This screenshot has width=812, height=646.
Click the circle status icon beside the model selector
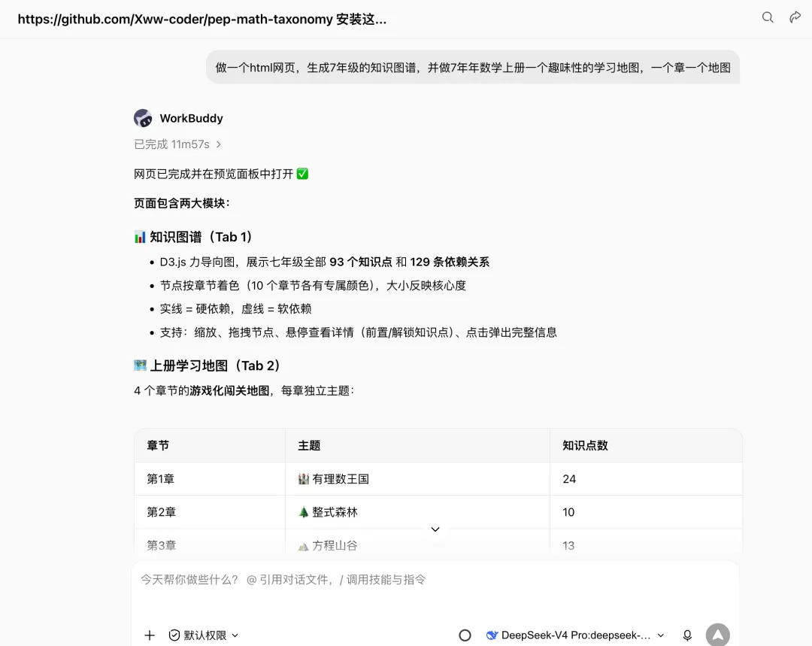click(465, 635)
